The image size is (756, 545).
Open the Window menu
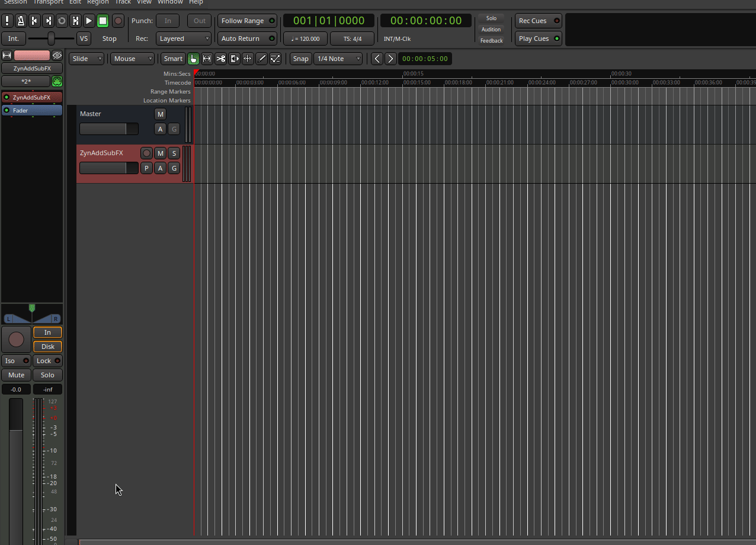tap(170, 2)
